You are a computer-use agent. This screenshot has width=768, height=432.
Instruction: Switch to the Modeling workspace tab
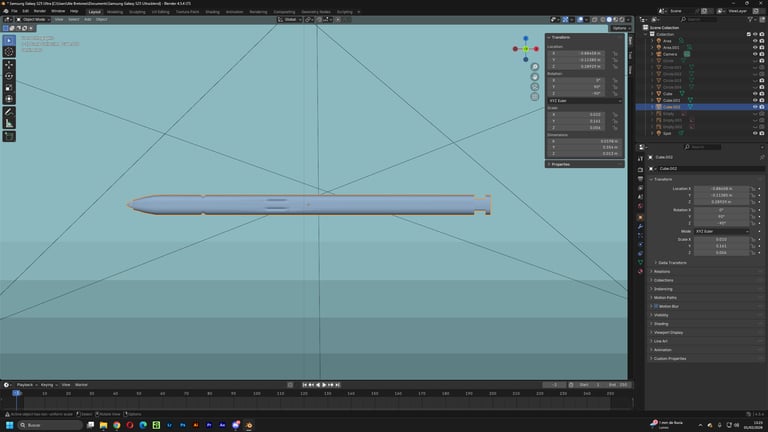[115, 12]
